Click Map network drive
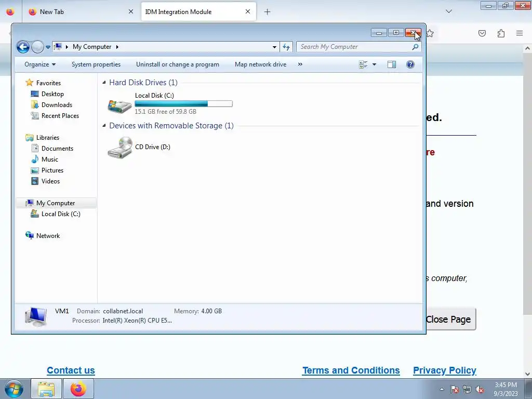 point(261,64)
